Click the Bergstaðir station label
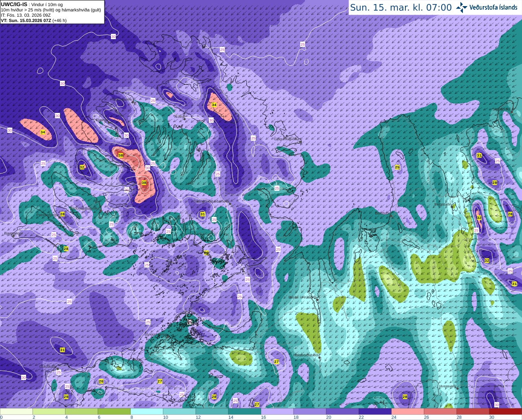Screen dimensions: 522x420 [x=443, y=204]
